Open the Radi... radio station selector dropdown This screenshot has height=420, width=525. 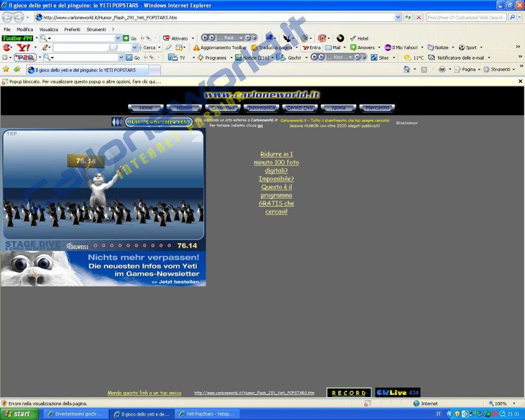[x=241, y=38]
